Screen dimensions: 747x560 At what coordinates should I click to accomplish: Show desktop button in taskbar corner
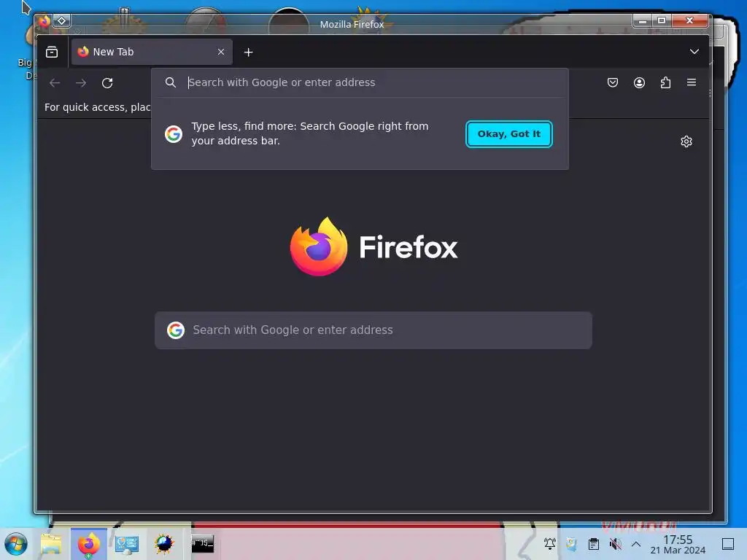[x=727, y=544]
